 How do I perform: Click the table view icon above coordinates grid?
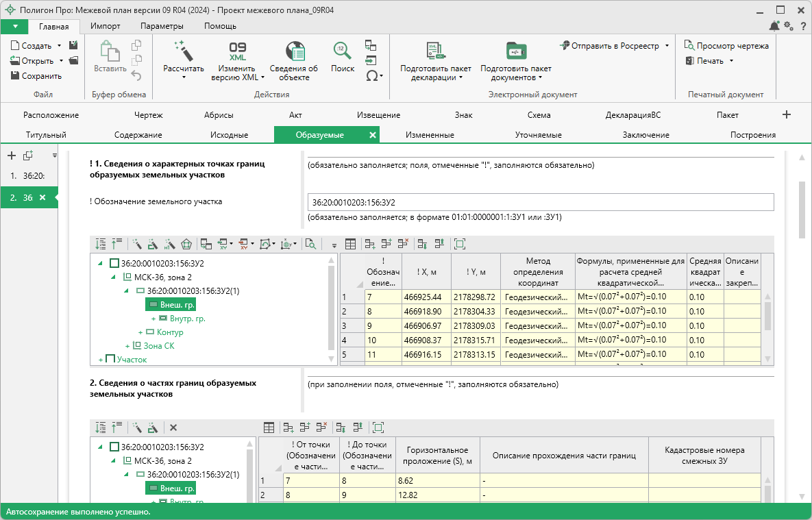pos(350,244)
